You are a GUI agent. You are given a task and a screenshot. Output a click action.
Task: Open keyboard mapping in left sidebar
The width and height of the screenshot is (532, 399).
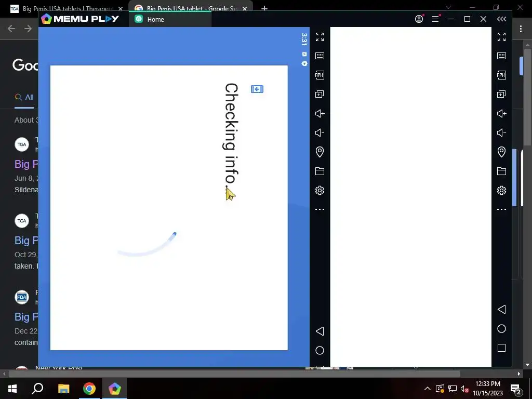point(320,56)
